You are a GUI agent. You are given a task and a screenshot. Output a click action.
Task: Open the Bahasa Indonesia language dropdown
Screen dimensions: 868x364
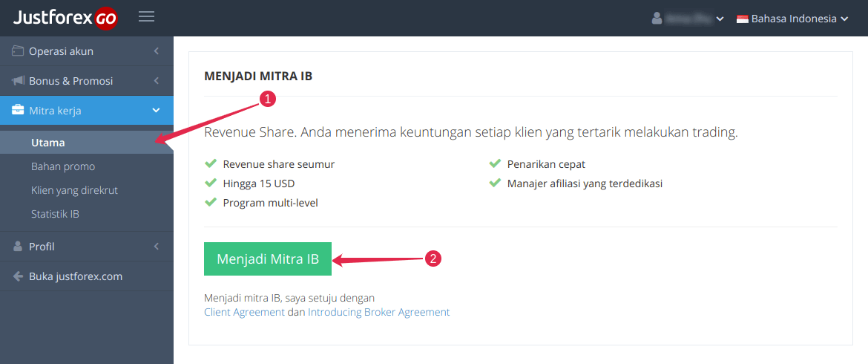[792, 19]
